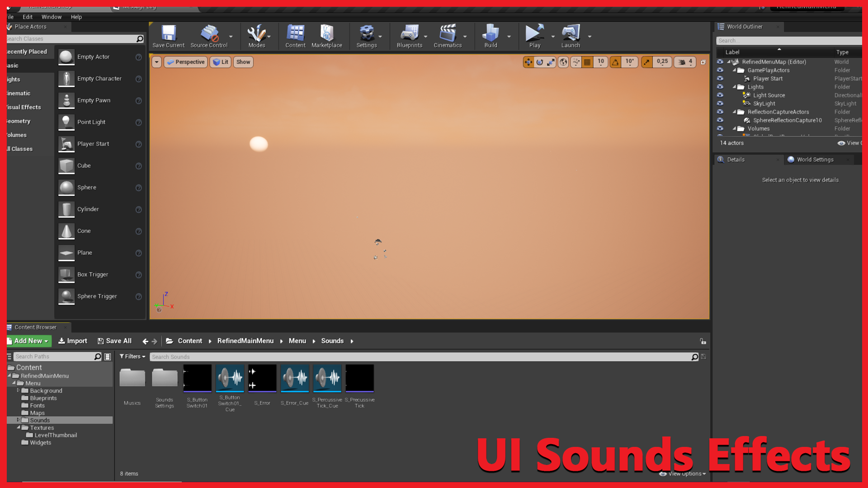Image resolution: width=868 pixels, height=488 pixels.
Task: Select the Marketplace toolbar icon
Action: pyautogui.click(x=326, y=36)
